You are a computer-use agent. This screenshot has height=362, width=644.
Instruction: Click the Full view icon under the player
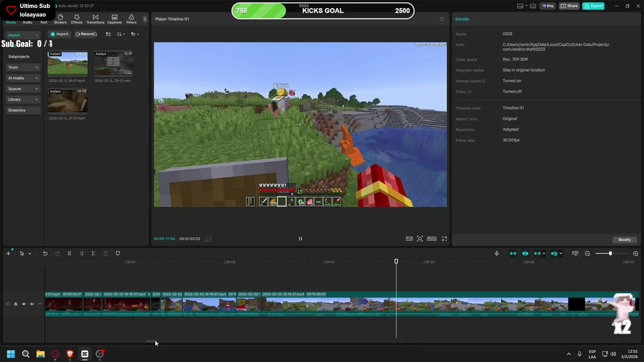(x=409, y=239)
